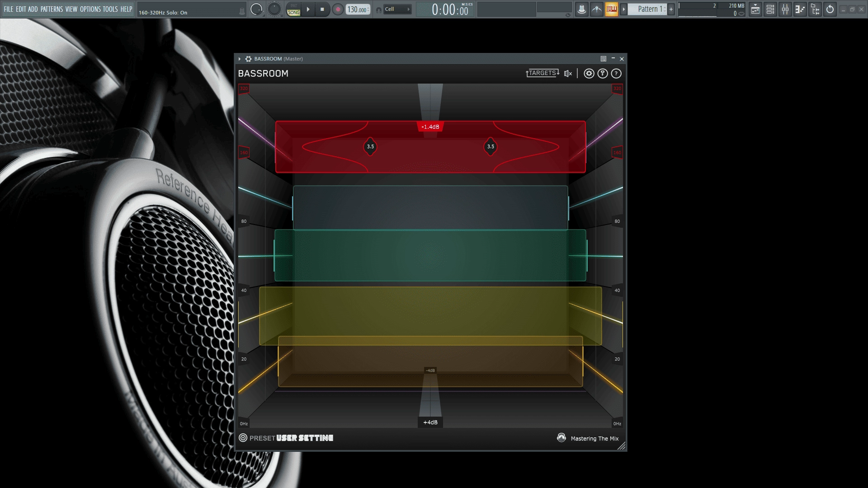
Task: Click the master pitch knob
Action: pyautogui.click(x=274, y=9)
